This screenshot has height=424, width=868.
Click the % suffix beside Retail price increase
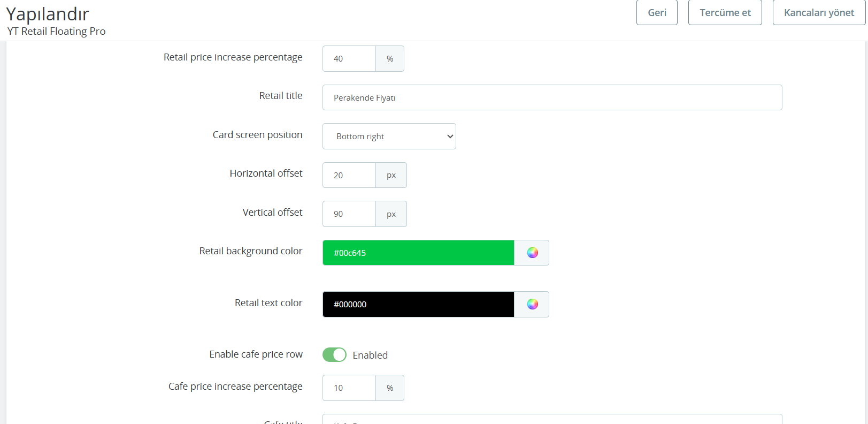[390, 59]
